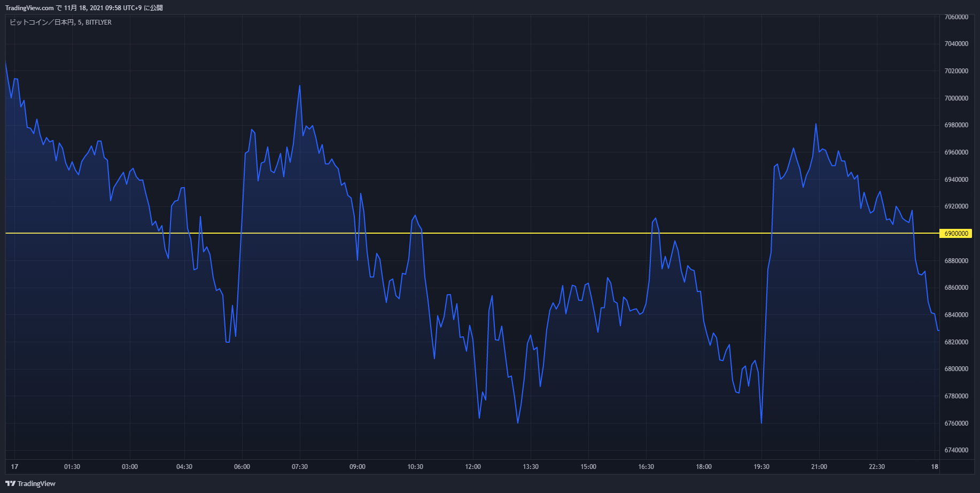Click the 18 date label on time axis
Viewport: 980px width, 493px height.
tap(935, 467)
